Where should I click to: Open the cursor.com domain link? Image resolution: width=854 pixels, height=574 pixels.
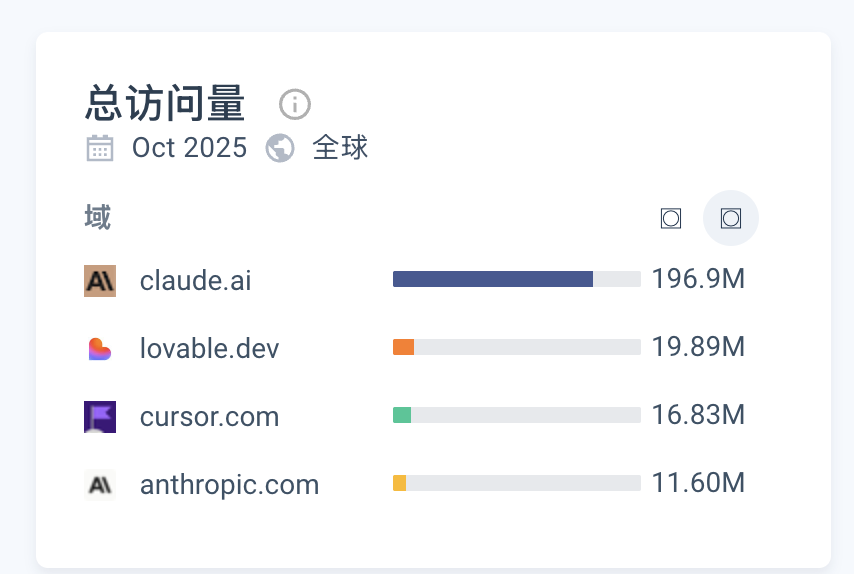coord(209,416)
